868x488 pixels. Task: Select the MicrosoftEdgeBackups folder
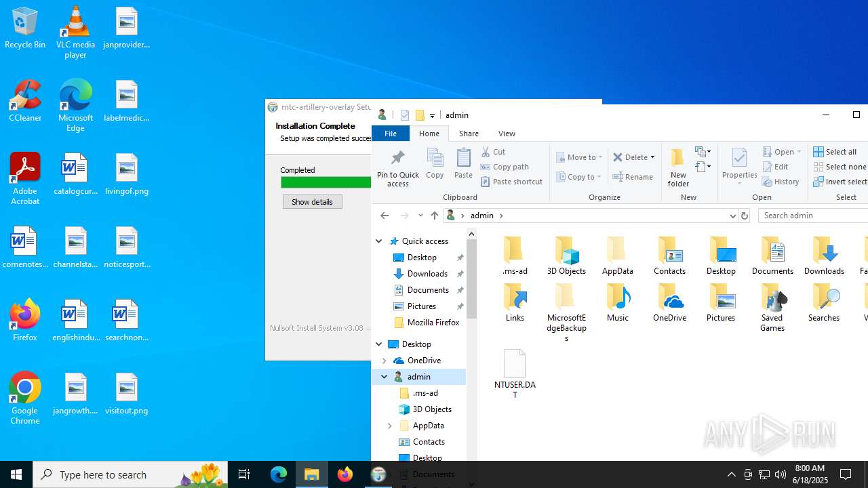566,312
